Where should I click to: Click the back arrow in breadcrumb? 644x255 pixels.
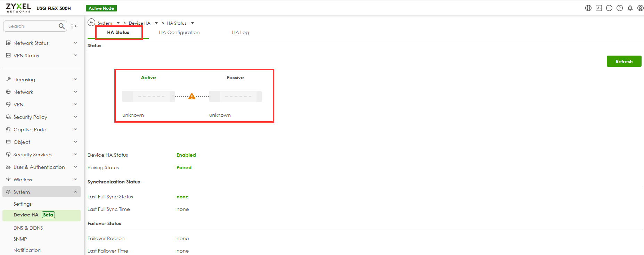[91, 23]
